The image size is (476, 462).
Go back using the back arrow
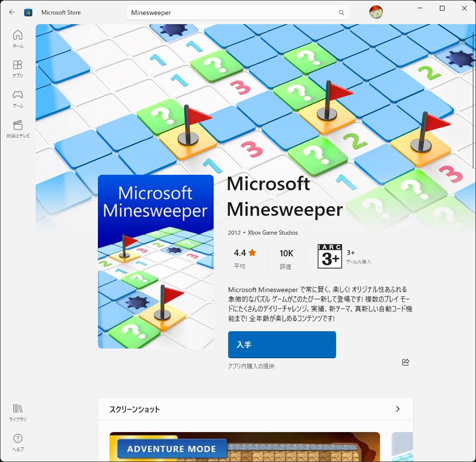tap(12, 12)
